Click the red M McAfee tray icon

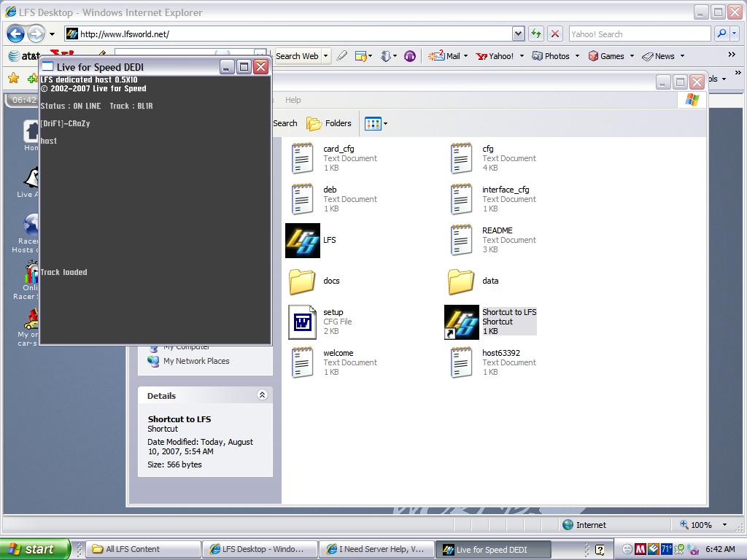pyautogui.click(x=640, y=549)
